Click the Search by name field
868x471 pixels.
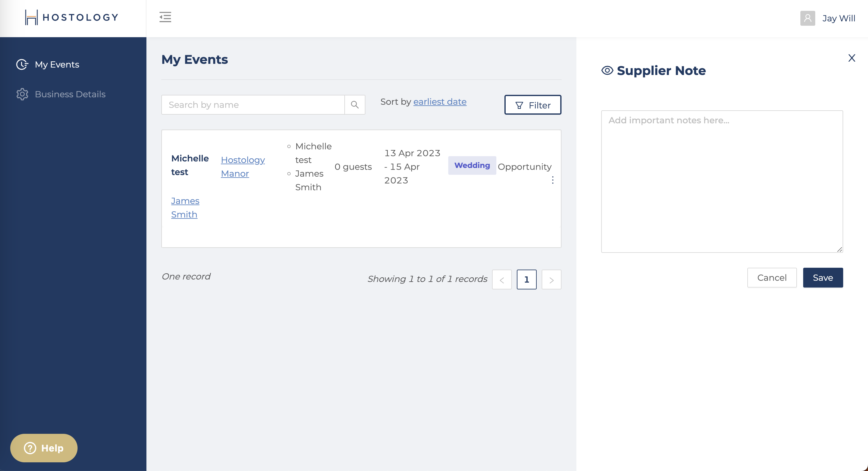[253, 105]
